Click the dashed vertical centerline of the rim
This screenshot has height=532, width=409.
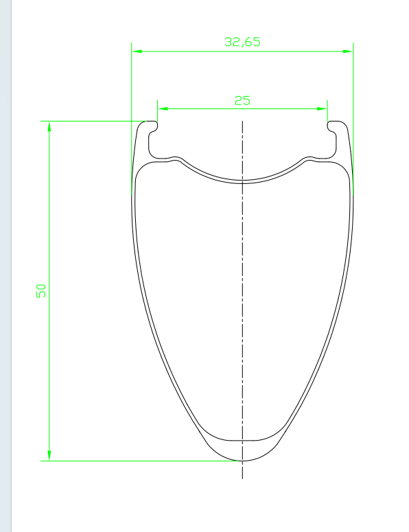(x=242, y=300)
